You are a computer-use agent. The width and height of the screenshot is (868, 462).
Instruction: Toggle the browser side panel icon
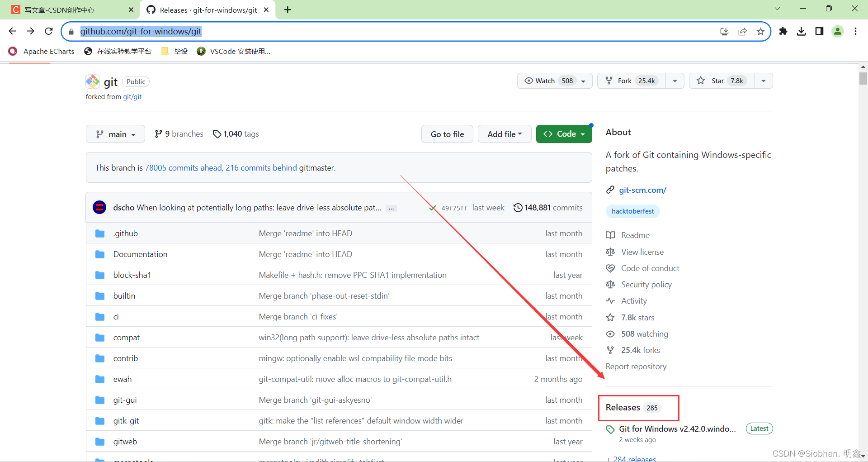(x=819, y=31)
